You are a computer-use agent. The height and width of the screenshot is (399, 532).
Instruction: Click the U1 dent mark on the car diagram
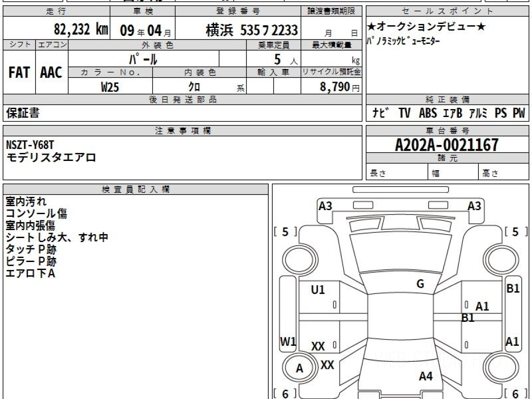coord(318,290)
